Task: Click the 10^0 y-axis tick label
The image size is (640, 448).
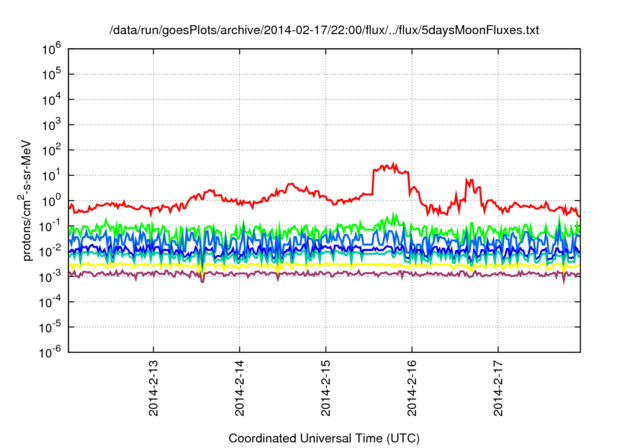Action: 51,201
